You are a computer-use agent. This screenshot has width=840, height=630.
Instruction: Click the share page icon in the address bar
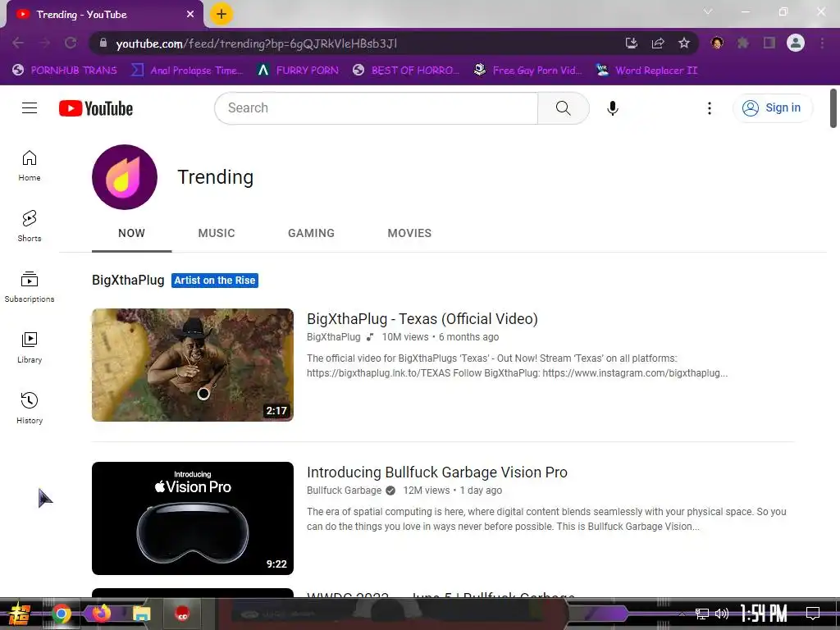[x=658, y=43]
